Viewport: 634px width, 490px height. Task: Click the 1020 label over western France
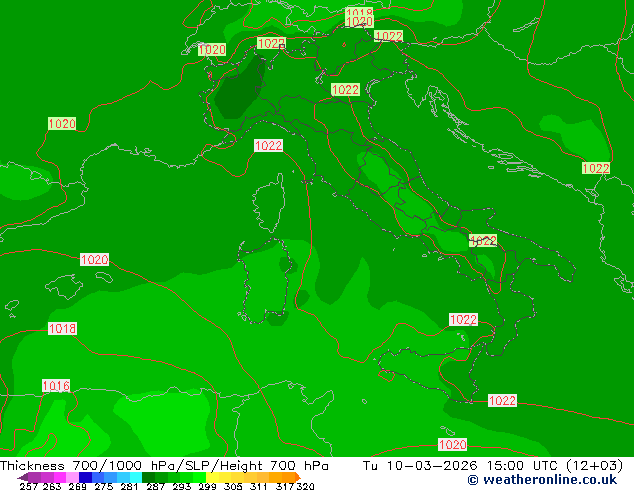click(x=62, y=124)
